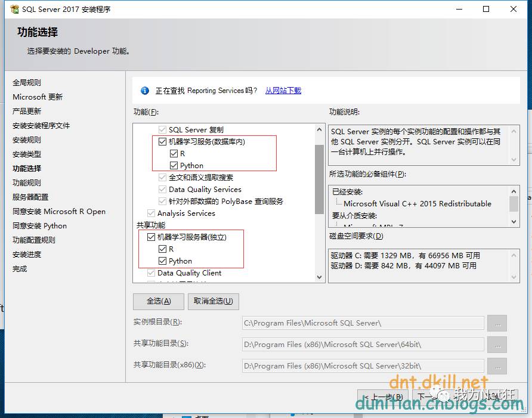
Task: Select 同意安装 Microsoft R Open step
Action: click(59, 212)
